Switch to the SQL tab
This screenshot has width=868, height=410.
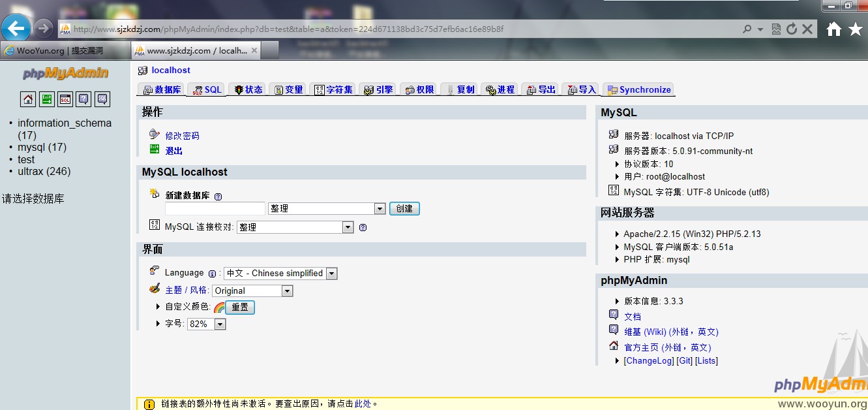pos(207,90)
